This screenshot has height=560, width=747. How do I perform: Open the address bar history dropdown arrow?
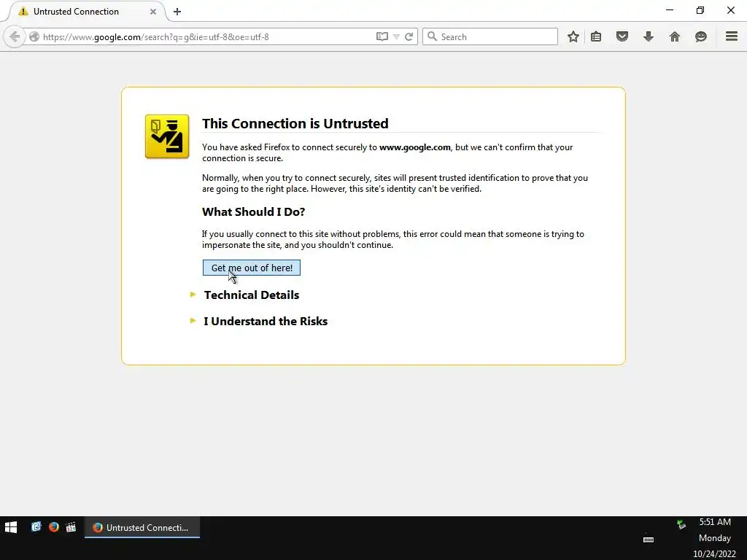click(x=396, y=36)
